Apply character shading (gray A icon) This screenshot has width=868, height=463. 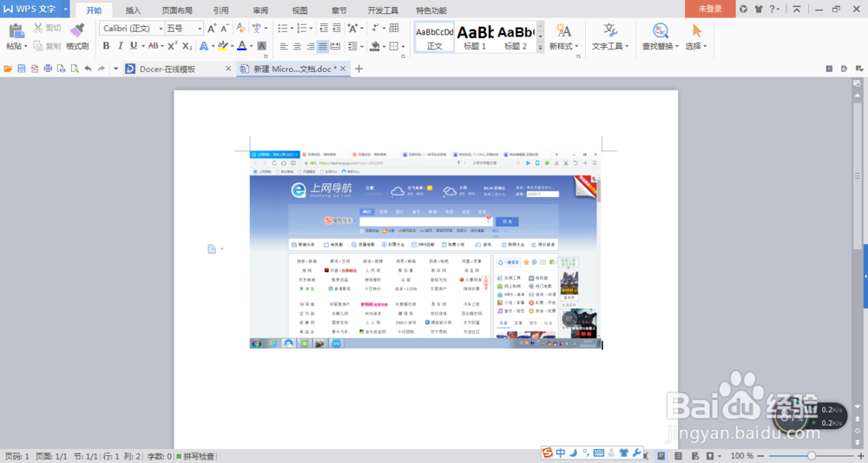[x=262, y=46]
